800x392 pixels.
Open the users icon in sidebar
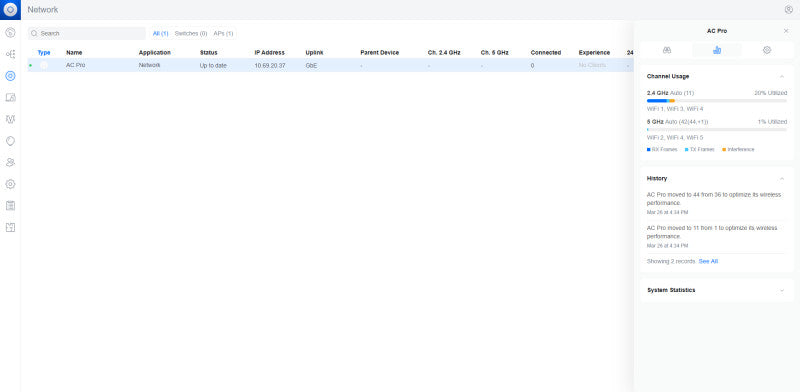pyautogui.click(x=10, y=162)
